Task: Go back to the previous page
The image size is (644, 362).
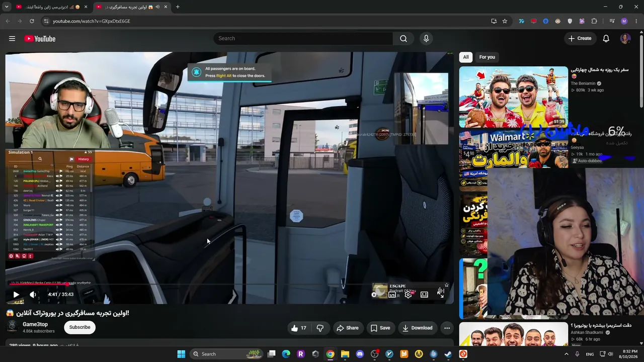Action: [x=8, y=21]
